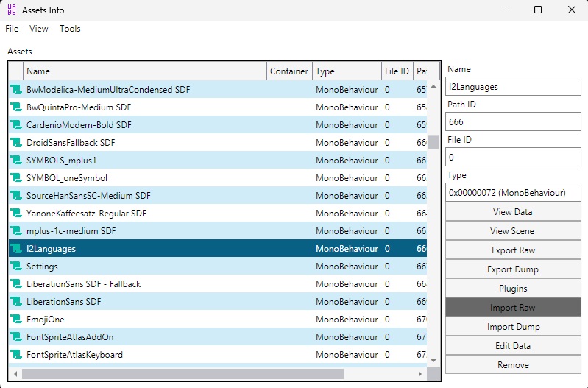Viewport: 588px width, 388px height.
Task: Select the mplus-1c-medium SDF row name
Action: tap(71, 230)
